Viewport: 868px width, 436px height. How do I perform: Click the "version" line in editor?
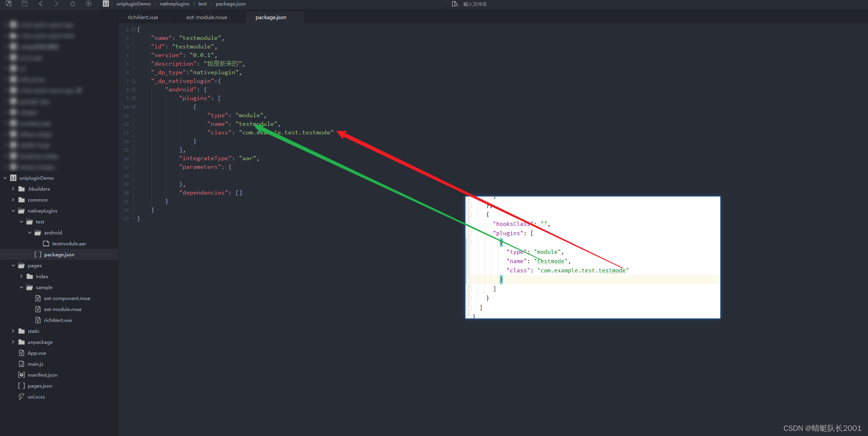pos(184,55)
